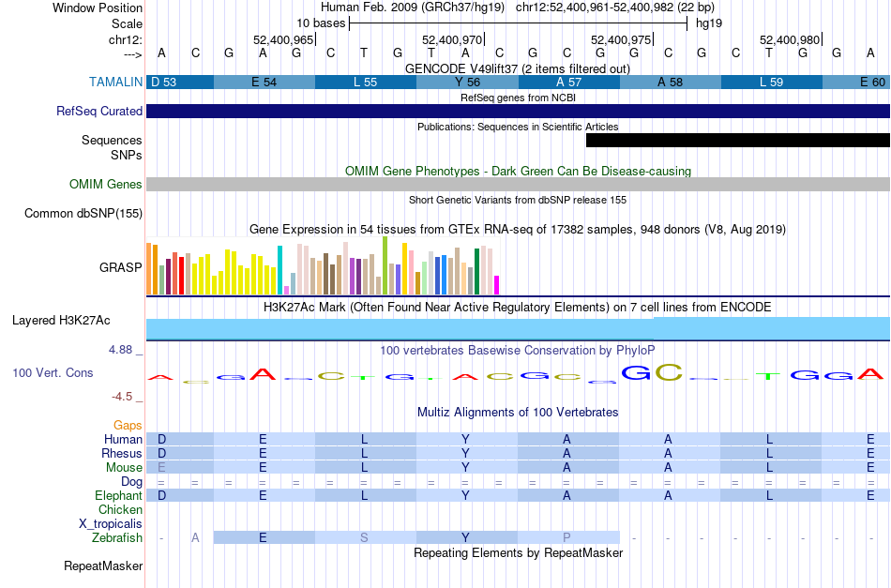Click the RefSeq genes from NCBI title
The width and height of the screenshot is (891, 588).
[518, 98]
